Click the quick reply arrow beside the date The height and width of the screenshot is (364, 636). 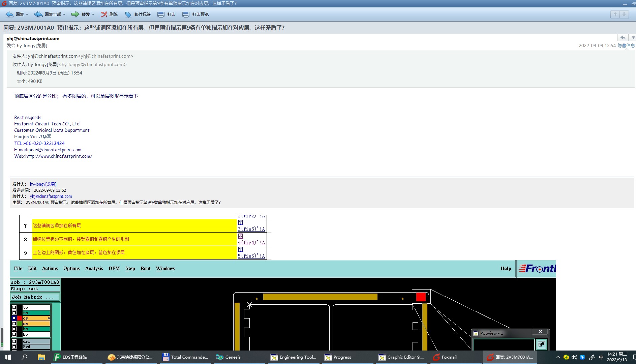(623, 37)
